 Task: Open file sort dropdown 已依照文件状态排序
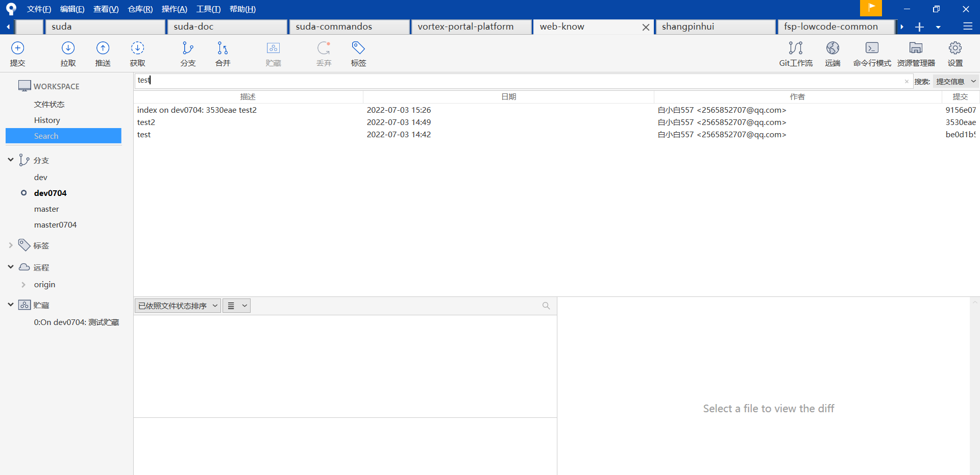click(178, 306)
